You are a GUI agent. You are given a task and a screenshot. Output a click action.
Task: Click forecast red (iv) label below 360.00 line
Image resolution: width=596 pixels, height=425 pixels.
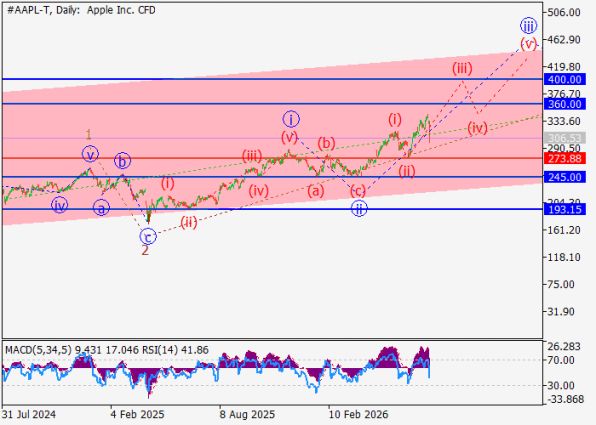tap(477, 128)
